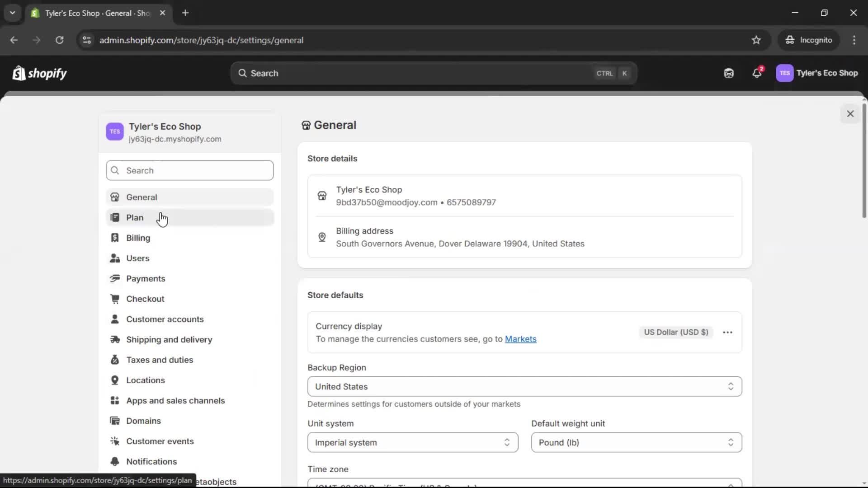Viewport: 868px width, 488px height.
Task: Reload the page
Action: [x=59, y=40]
